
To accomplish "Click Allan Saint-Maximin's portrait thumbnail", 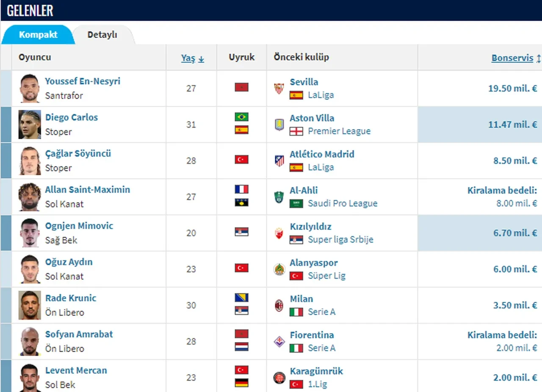I will click(x=30, y=197).
